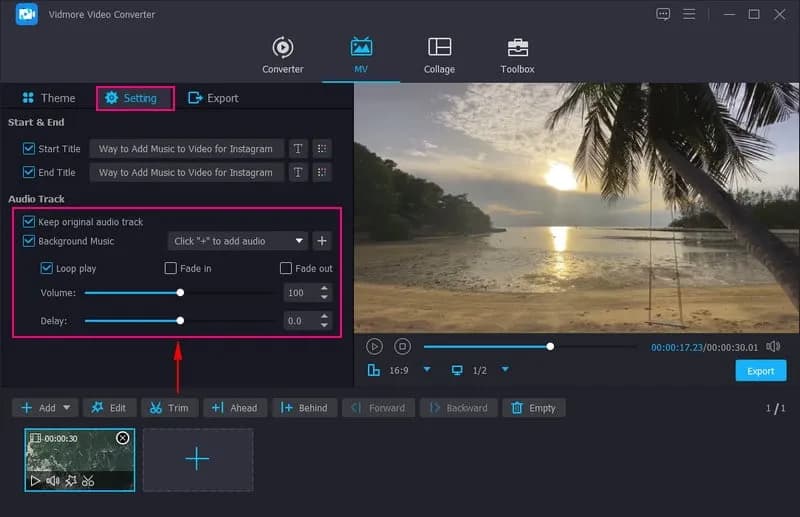The width and height of the screenshot is (800, 517).
Task: Open position grid icon for End Title
Action: [322, 173]
